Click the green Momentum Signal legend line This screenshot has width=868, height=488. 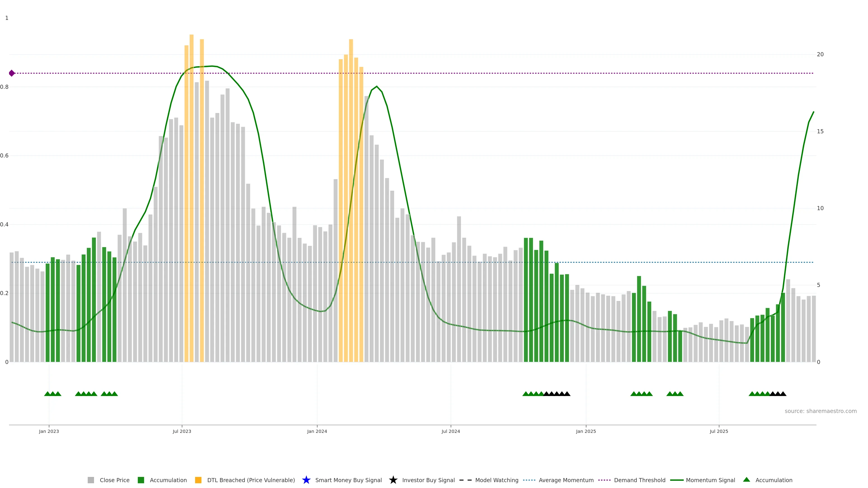(x=677, y=480)
